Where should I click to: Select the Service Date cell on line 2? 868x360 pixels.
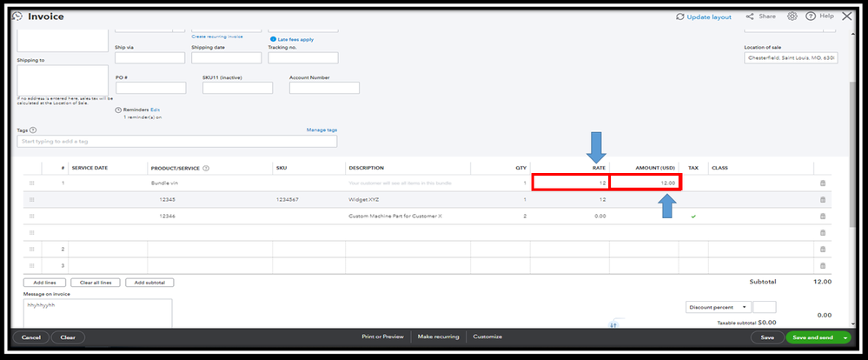108,250
